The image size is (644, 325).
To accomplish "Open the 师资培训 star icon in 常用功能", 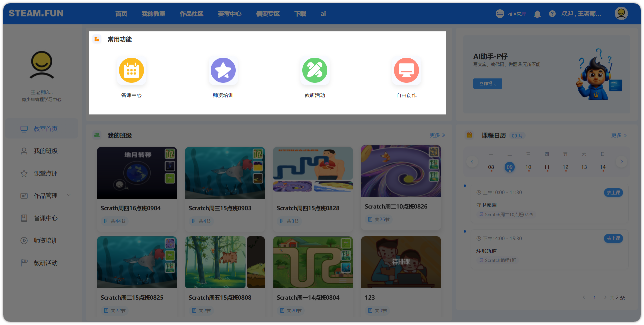I will point(223,70).
